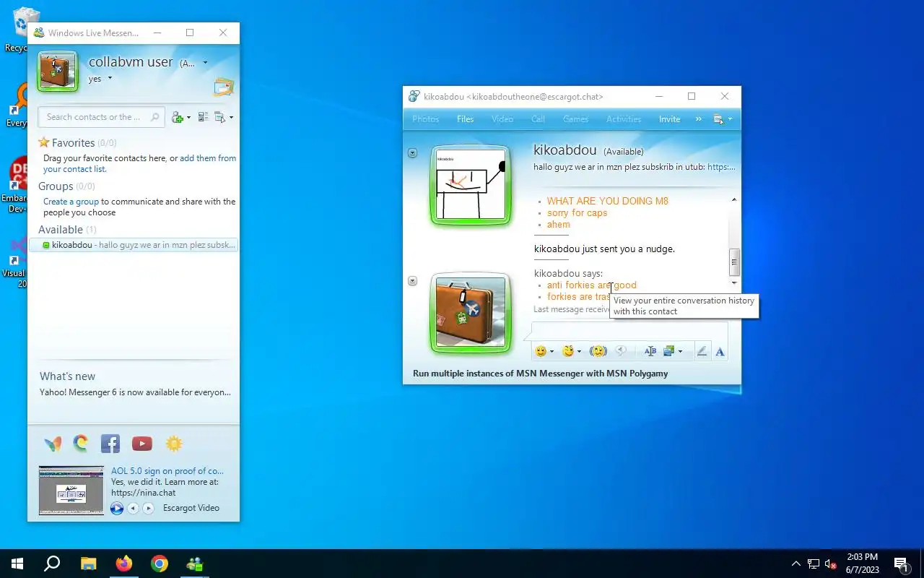
Task: Open the Photos tab in chat
Action: [425, 119]
